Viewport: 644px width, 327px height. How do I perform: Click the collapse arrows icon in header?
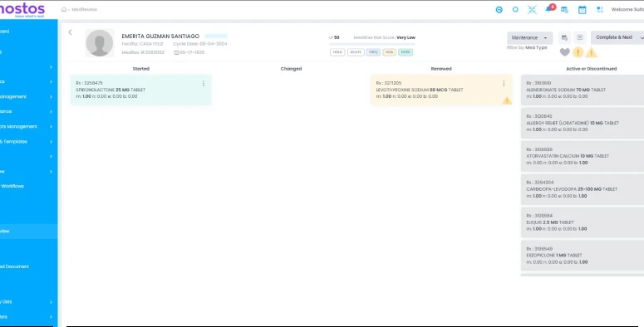click(x=532, y=10)
